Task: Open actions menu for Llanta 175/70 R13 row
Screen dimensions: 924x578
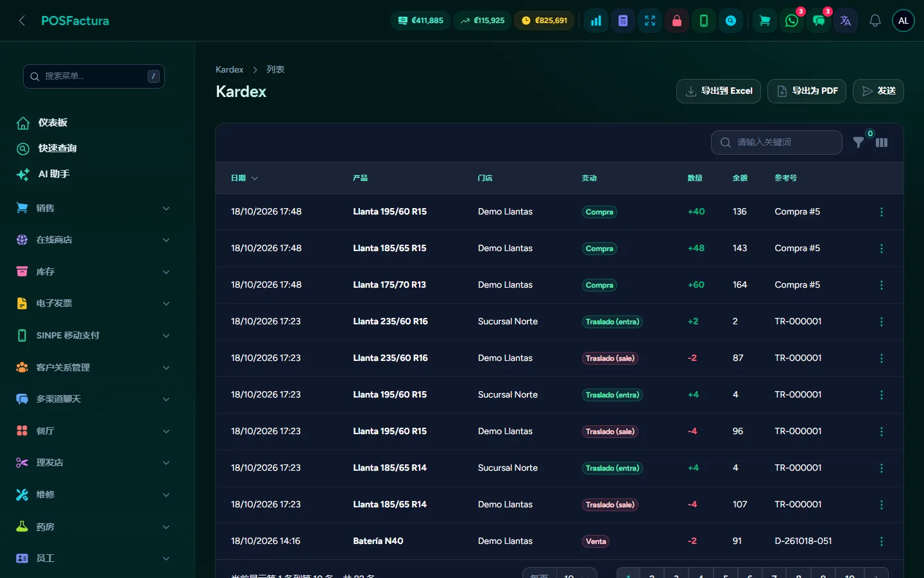Action: [x=882, y=285]
